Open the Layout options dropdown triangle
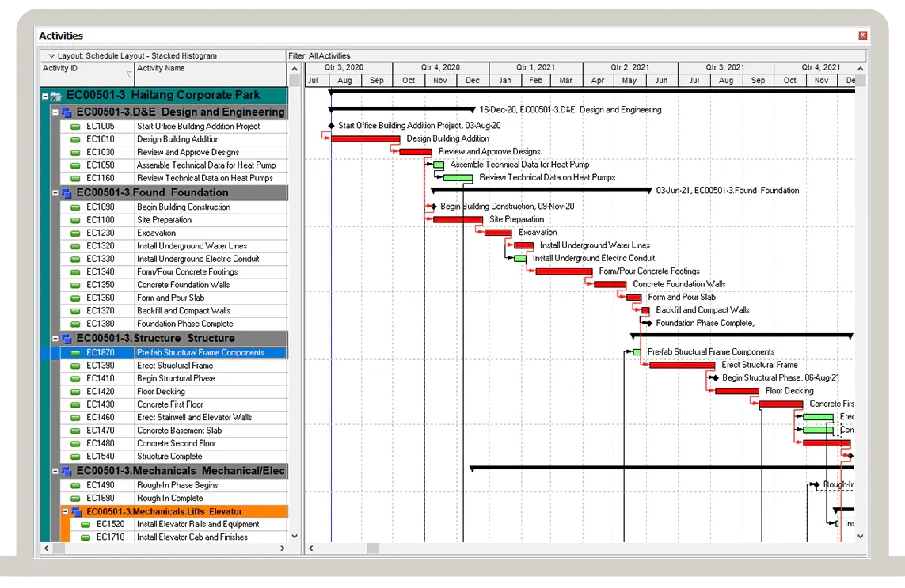Image resolution: width=905 pixels, height=588 pixels. (x=51, y=56)
